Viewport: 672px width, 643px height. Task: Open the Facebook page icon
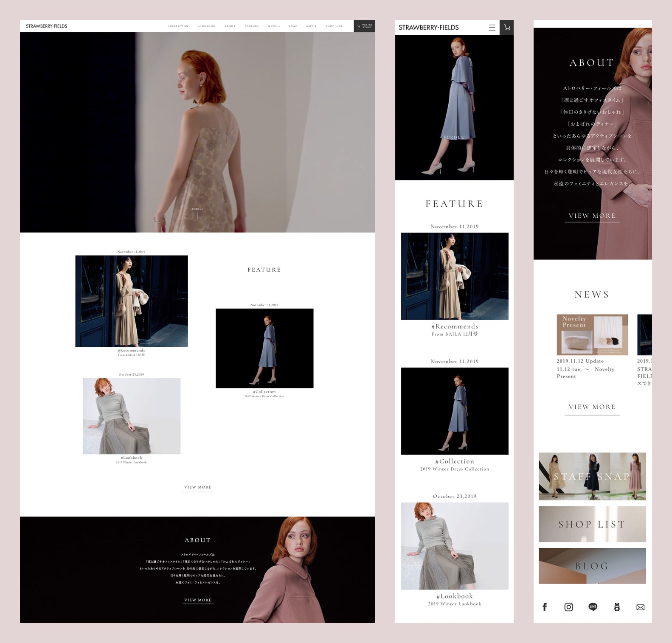pyautogui.click(x=545, y=607)
